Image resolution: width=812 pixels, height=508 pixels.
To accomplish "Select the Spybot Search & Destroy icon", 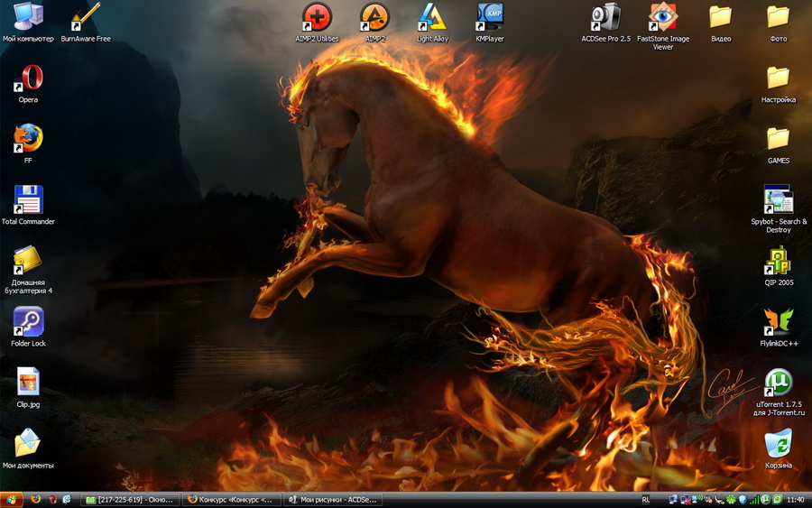I will (x=779, y=199).
